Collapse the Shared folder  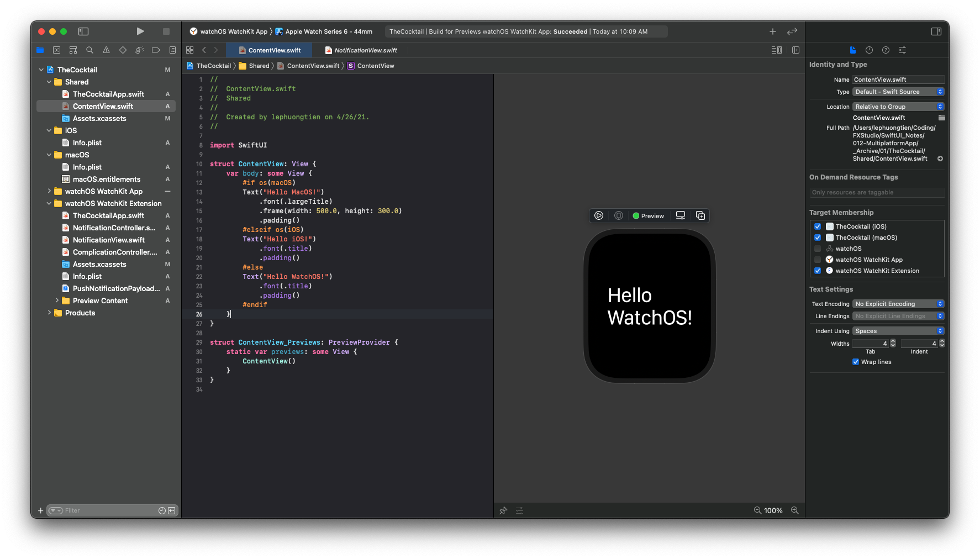click(x=49, y=82)
